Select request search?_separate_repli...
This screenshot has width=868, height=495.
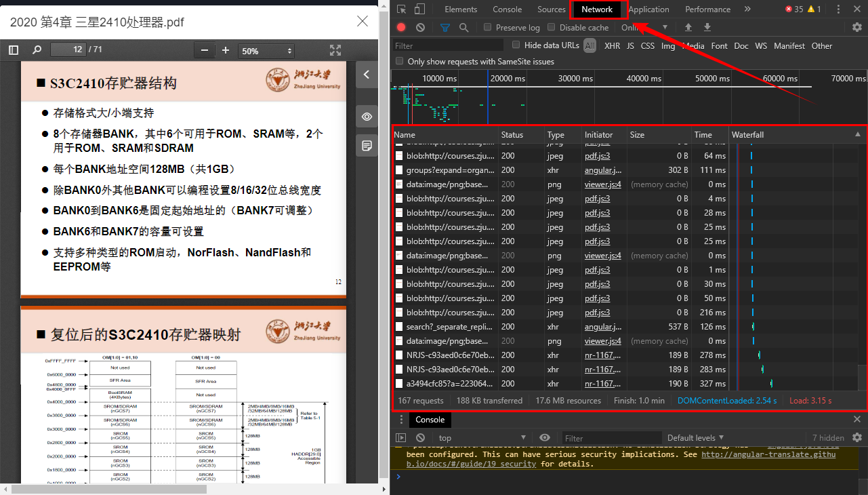451,327
